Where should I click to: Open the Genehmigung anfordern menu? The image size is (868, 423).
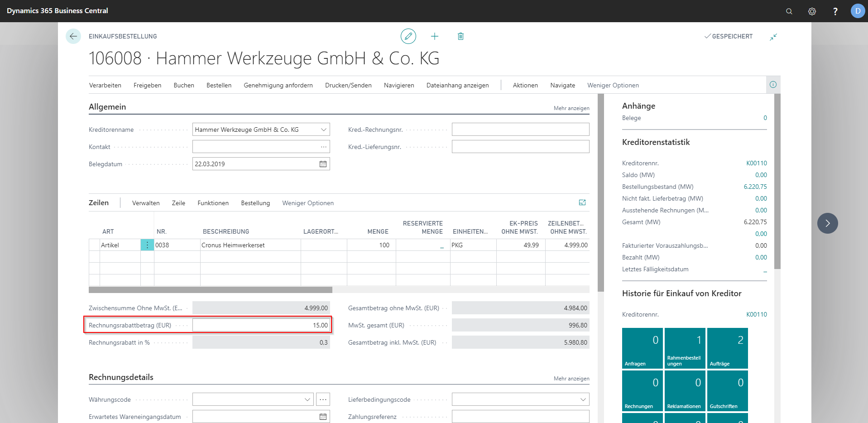click(x=278, y=85)
